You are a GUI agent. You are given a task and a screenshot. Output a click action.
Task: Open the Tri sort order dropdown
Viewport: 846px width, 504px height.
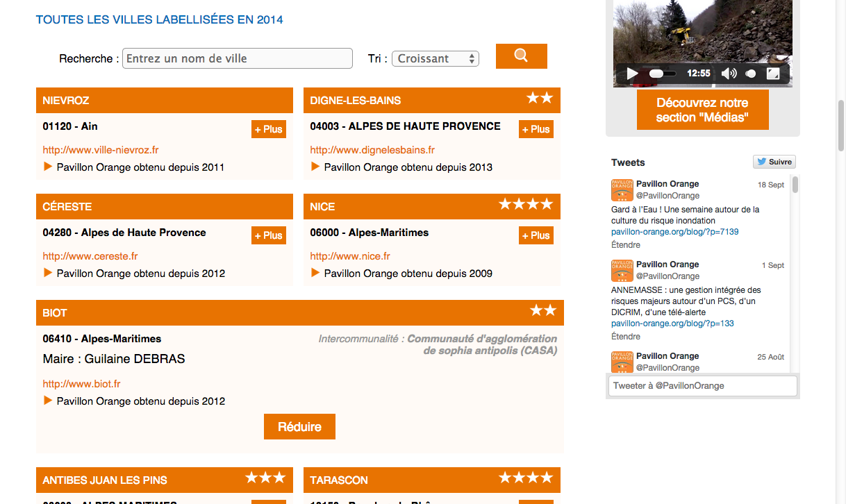point(436,58)
